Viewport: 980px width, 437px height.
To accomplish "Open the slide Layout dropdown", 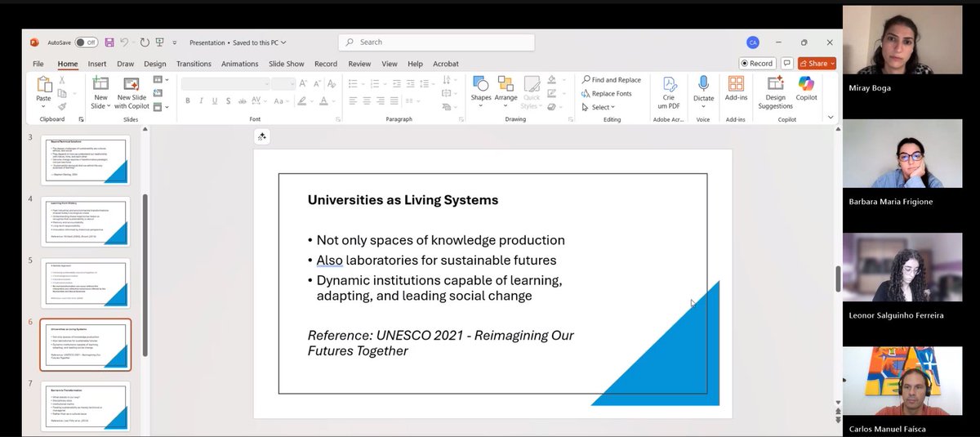I will click(161, 79).
